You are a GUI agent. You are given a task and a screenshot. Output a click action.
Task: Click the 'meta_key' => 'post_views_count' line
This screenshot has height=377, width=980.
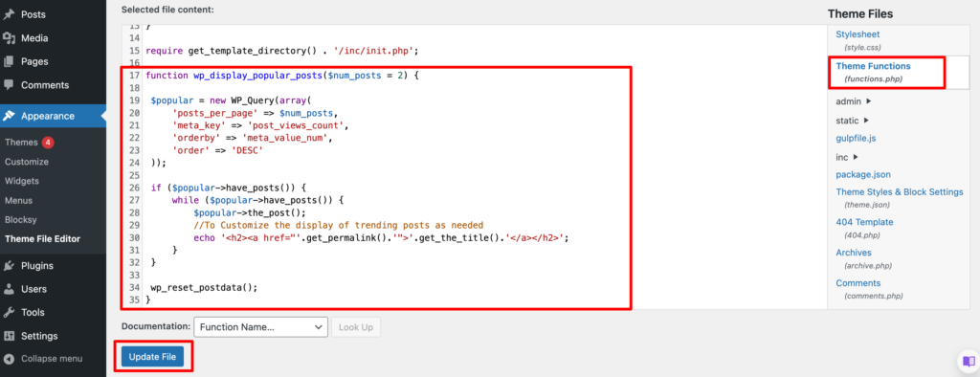click(260, 125)
